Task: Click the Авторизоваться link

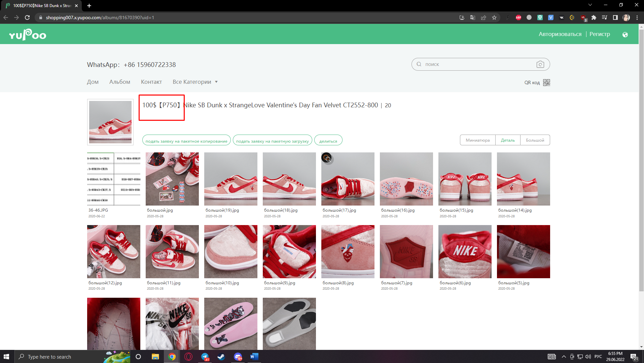Action: (560, 34)
